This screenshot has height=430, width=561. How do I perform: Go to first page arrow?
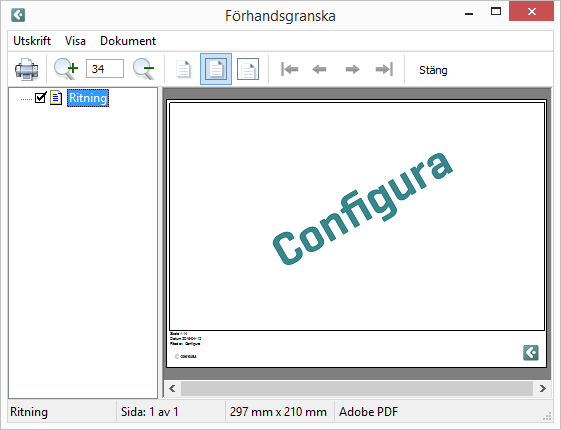[x=289, y=69]
